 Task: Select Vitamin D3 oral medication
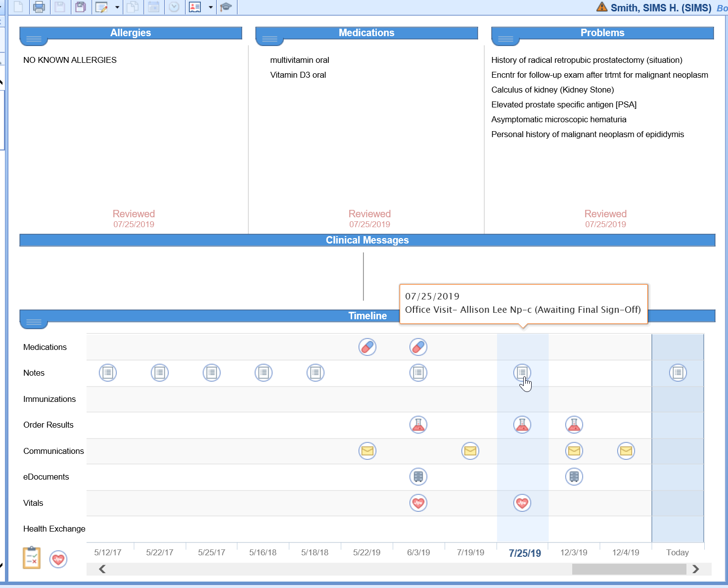click(x=298, y=75)
